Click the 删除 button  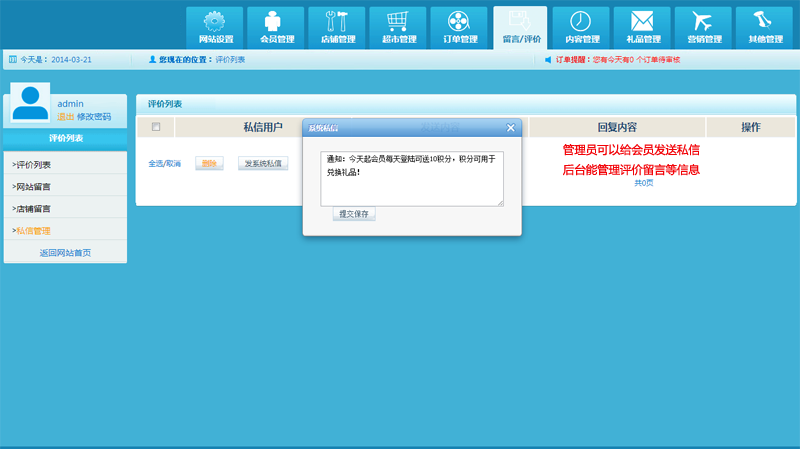[x=209, y=163]
